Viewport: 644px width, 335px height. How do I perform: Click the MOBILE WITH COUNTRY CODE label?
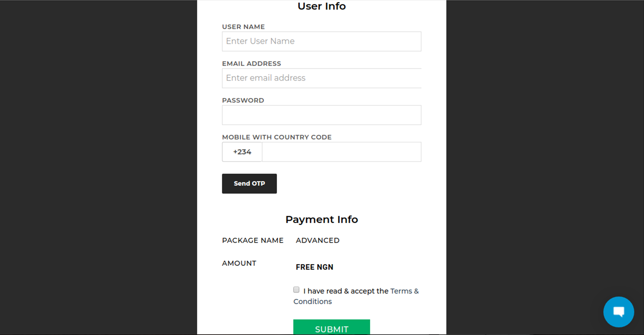point(277,137)
